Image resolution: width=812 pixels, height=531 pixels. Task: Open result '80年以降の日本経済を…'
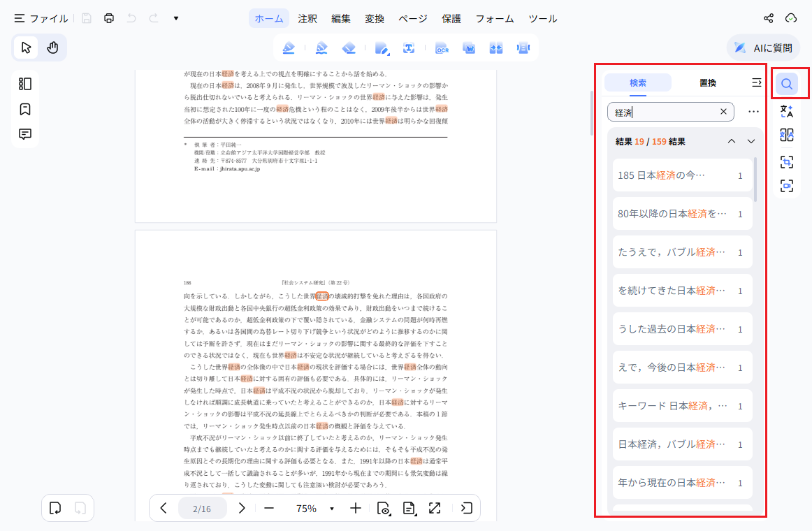683,214
